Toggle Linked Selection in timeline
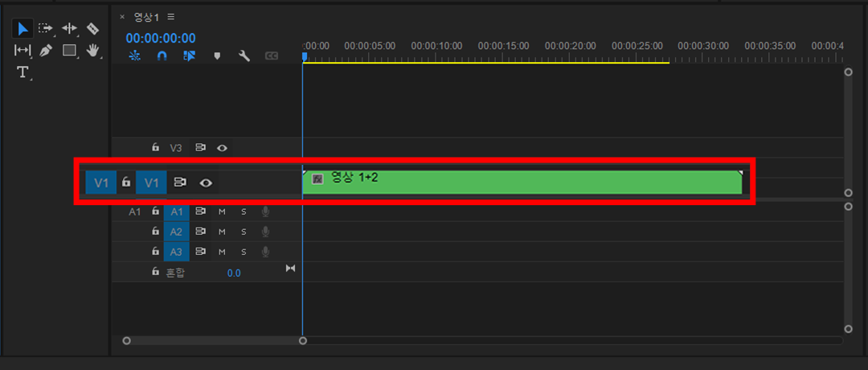 coord(189,56)
